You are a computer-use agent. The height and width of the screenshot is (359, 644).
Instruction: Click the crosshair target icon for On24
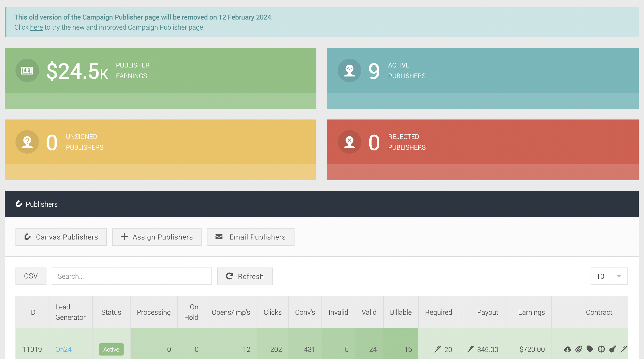[601, 349]
